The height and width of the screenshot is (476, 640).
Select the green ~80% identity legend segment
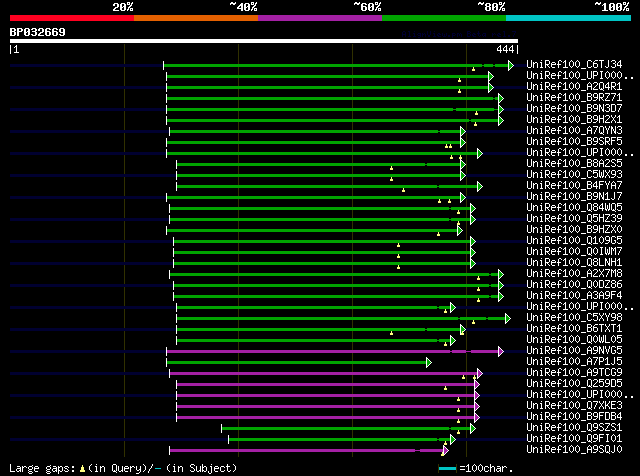tap(444, 18)
